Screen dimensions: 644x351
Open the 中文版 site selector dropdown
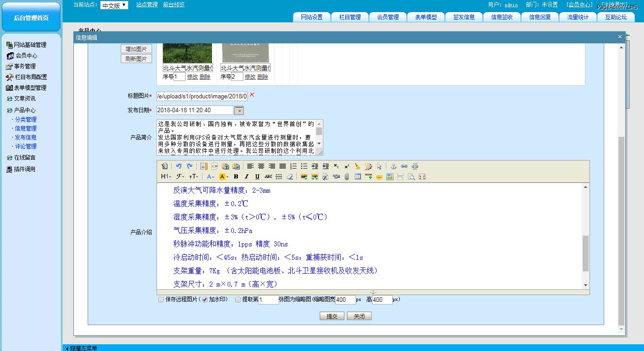(x=114, y=5)
